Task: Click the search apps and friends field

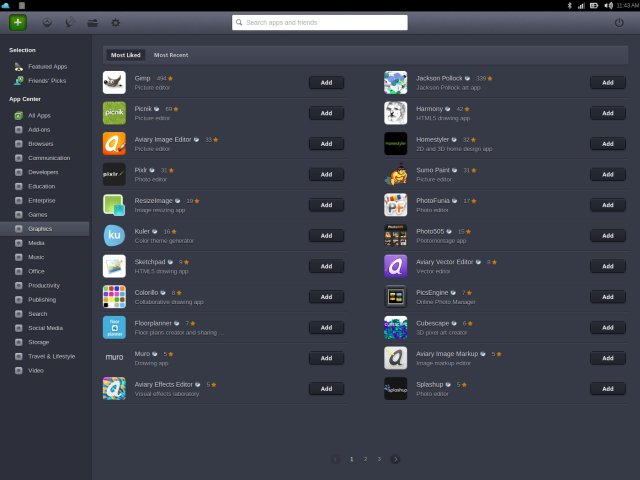Action: click(320, 22)
